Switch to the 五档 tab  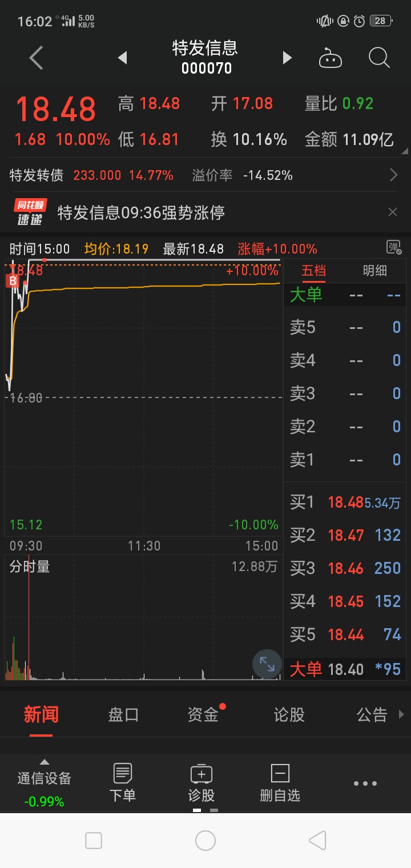coord(313,271)
